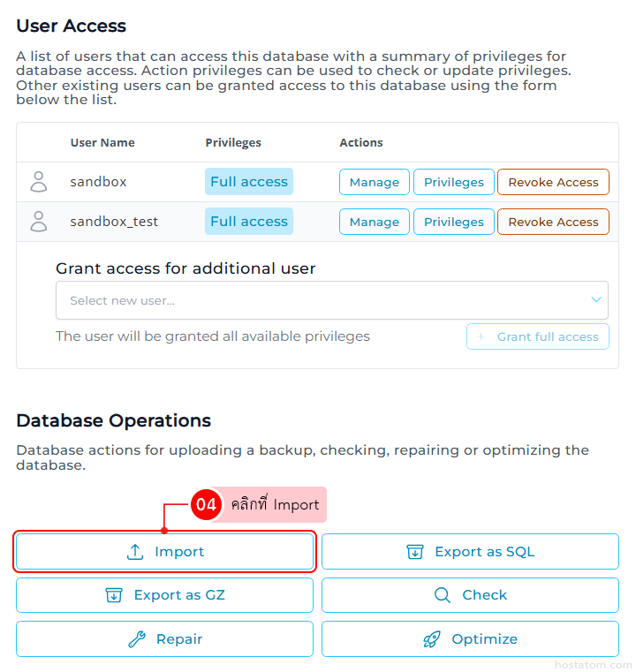Screen dimensions: 636x672
Task: Click the Export as SQL button label
Action: pos(484,552)
